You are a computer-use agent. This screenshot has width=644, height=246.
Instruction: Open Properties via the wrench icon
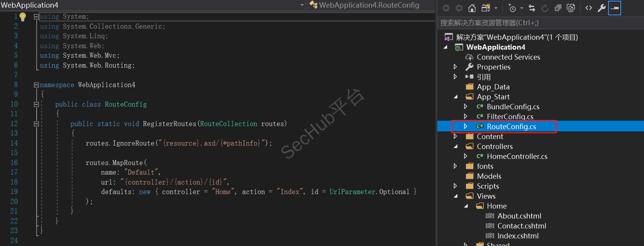click(602, 8)
